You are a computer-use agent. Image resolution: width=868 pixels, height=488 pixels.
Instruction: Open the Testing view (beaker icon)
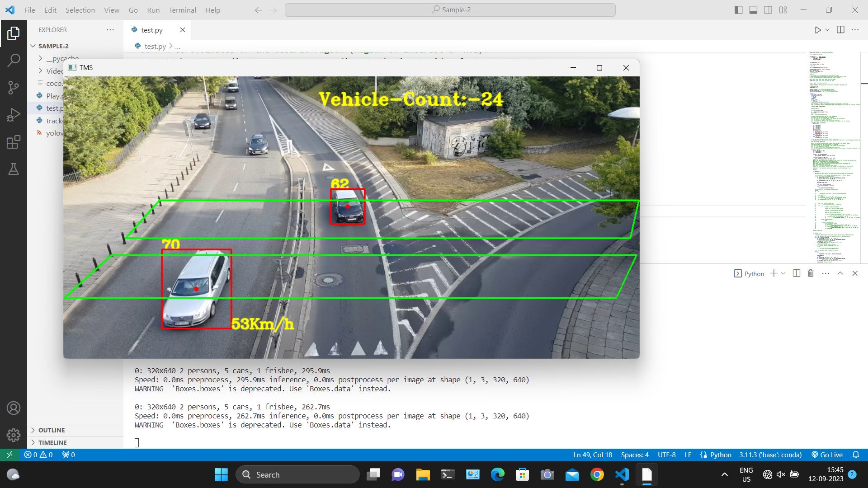click(14, 169)
